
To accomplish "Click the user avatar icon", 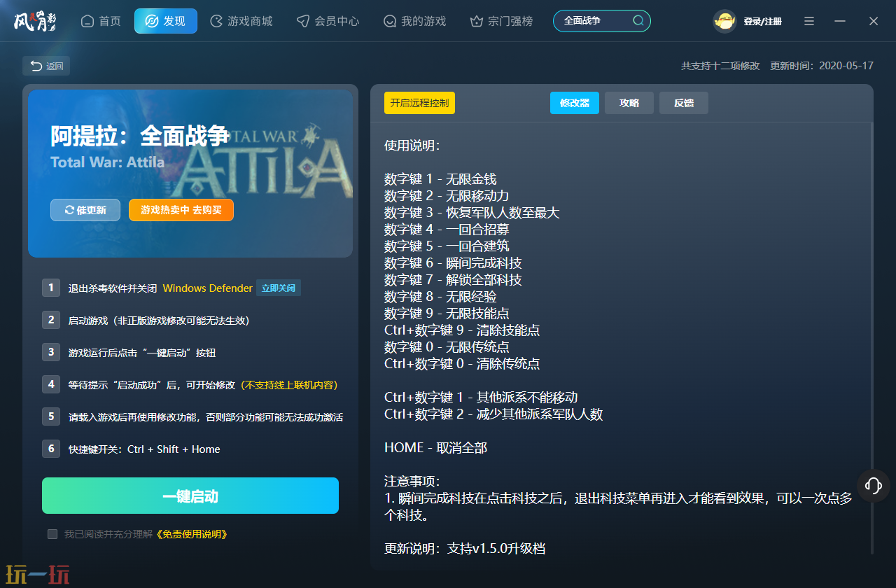I will [x=724, y=21].
